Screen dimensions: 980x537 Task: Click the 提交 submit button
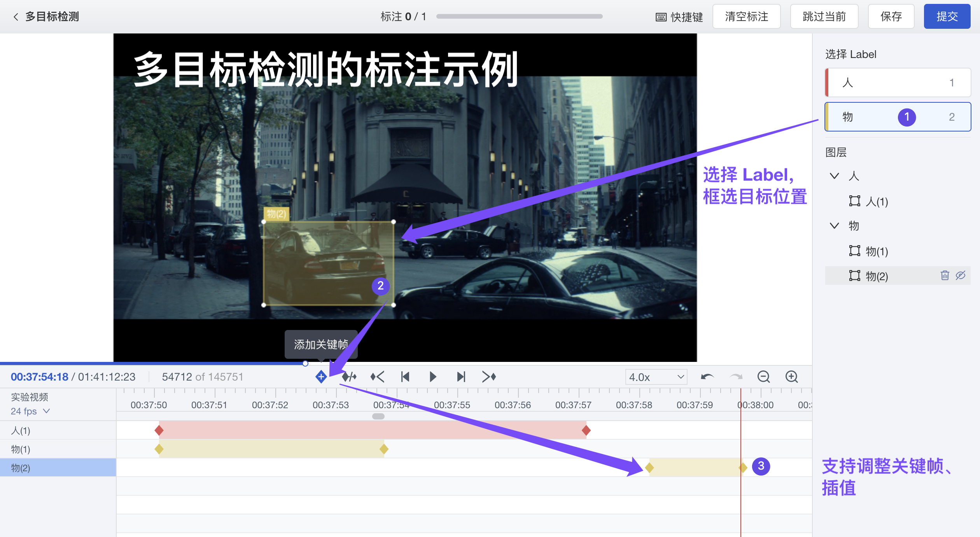[x=947, y=16]
